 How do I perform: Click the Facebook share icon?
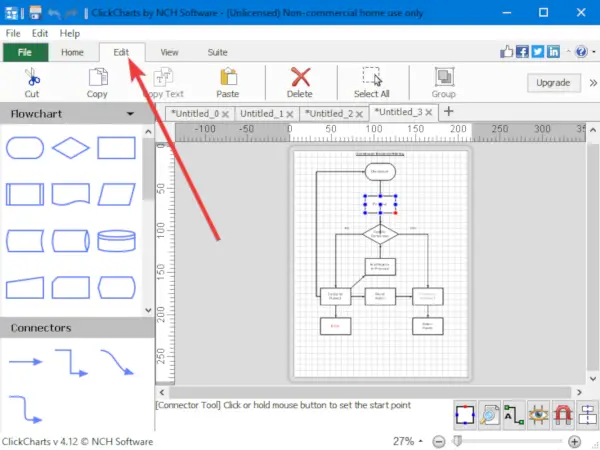point(522,52)
